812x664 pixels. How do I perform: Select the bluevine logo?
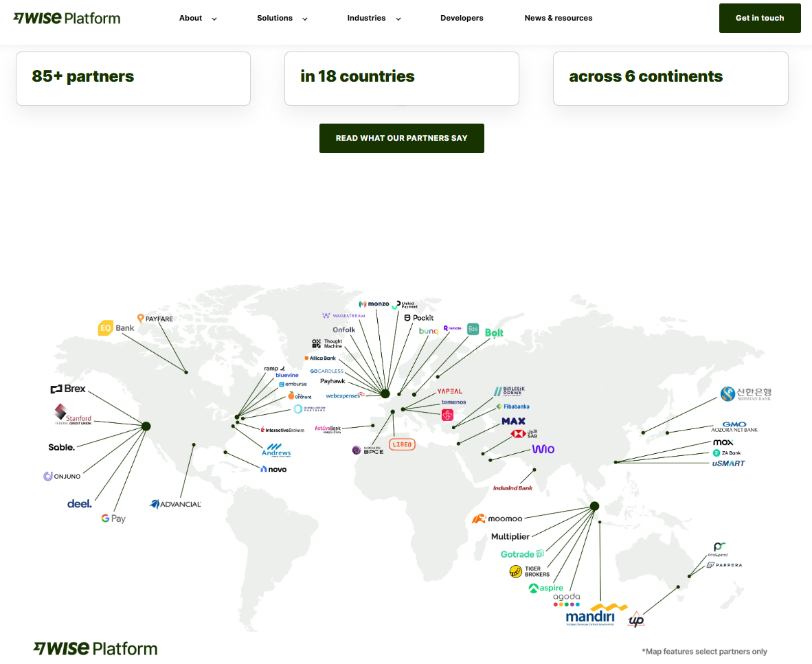tap(287, 375)
